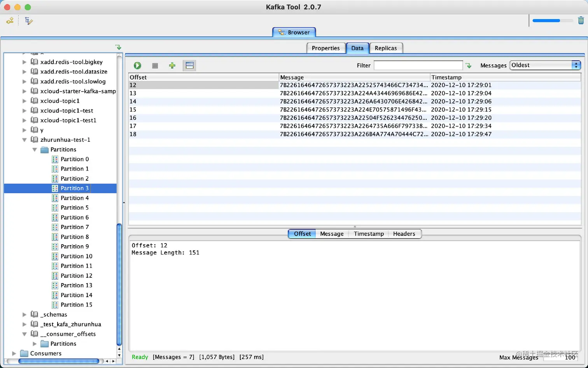Collapse the __consumer_offsets topic
Viewport: 588px width, 368px height.
24,334
